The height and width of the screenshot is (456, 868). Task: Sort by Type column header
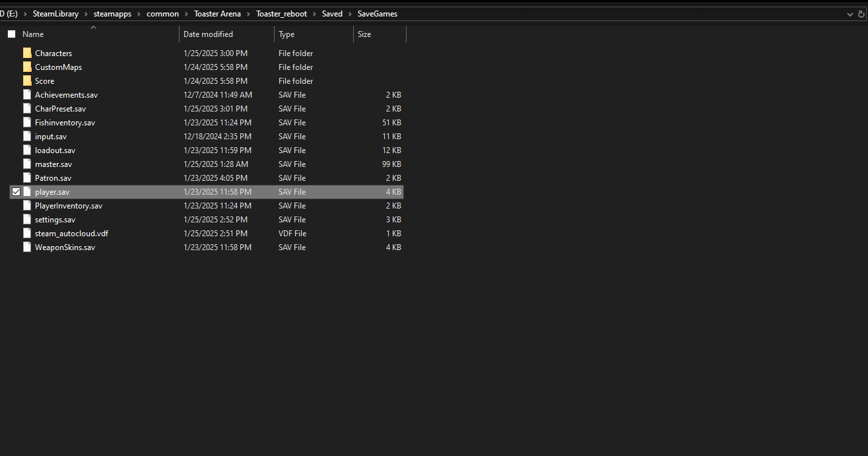click(314, 34)
